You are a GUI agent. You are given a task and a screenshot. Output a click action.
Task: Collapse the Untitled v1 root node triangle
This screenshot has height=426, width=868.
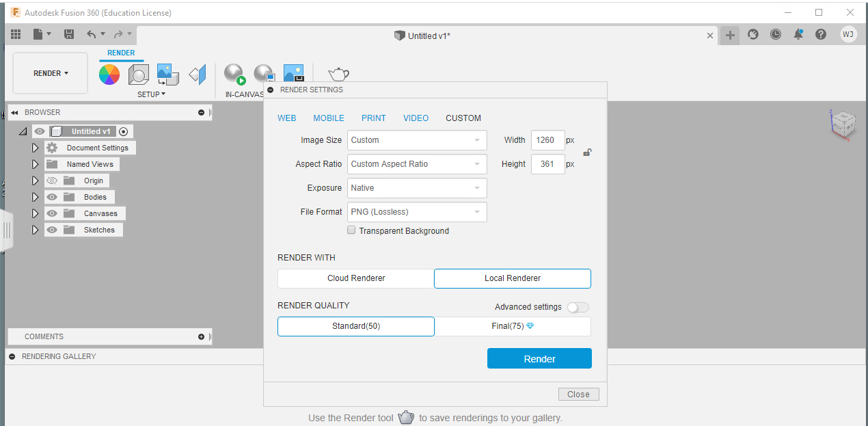[x=23, y=131]
